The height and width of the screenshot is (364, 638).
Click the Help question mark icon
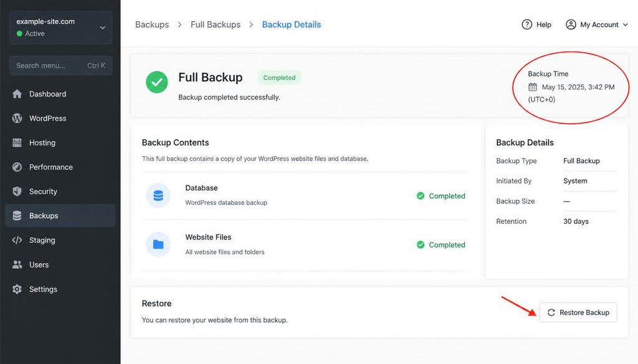click(x=527, y=24)
